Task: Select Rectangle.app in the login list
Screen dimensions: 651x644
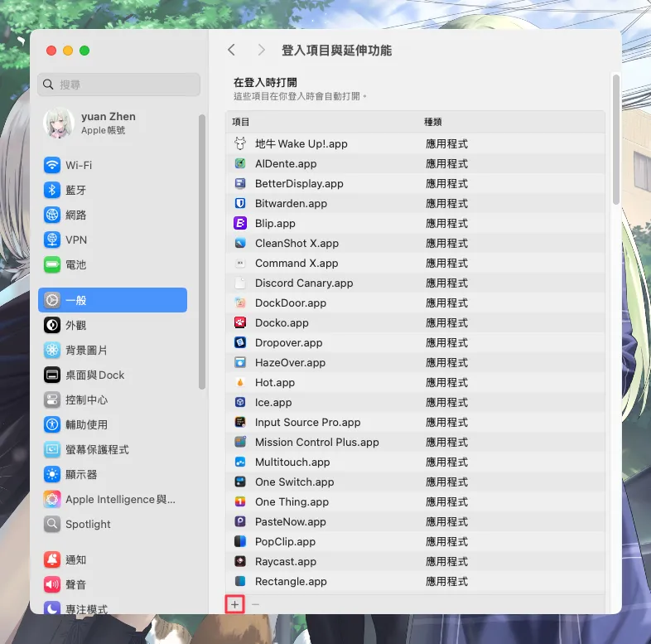Action: tap(291, 581)
